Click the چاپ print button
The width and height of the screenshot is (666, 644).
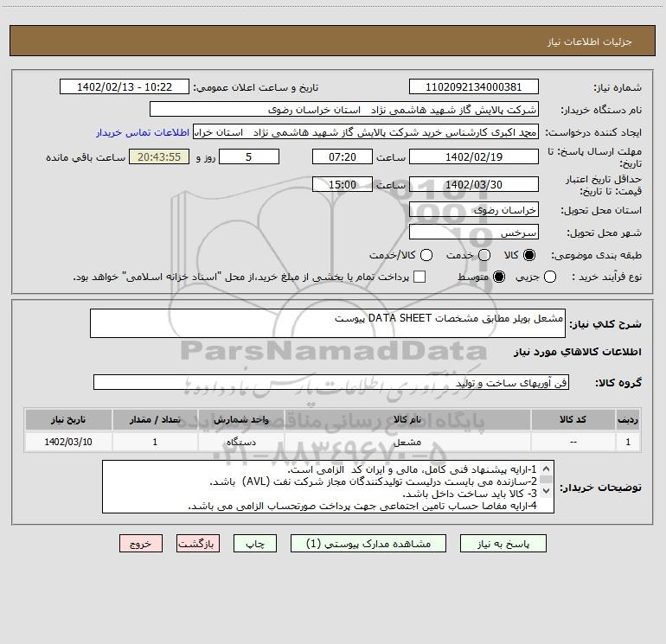255,544
